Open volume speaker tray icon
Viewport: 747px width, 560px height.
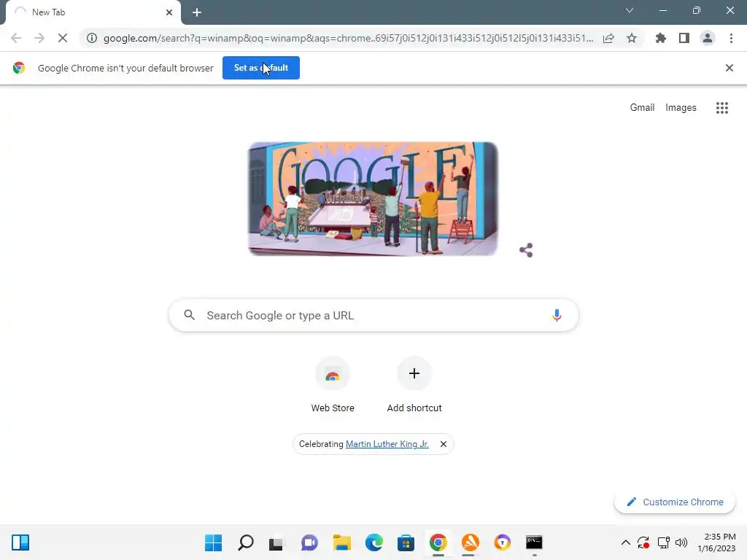click(x=681, y=542)
